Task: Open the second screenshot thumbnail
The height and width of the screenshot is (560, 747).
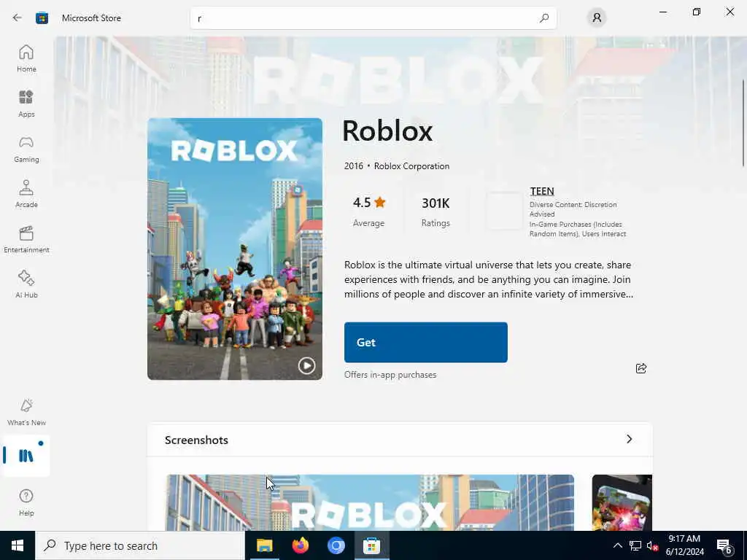Action: click(622, 502)
